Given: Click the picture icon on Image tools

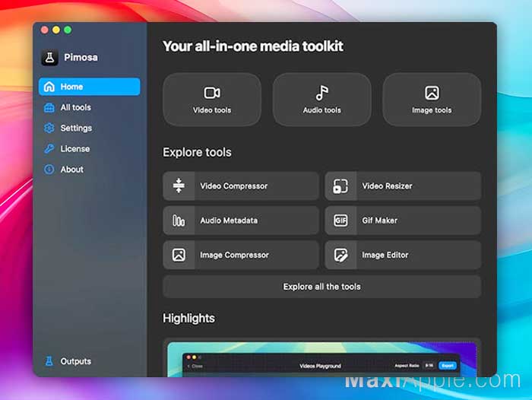Looking at the screenshot, I should pyautogui.click(x=432, y=93).
